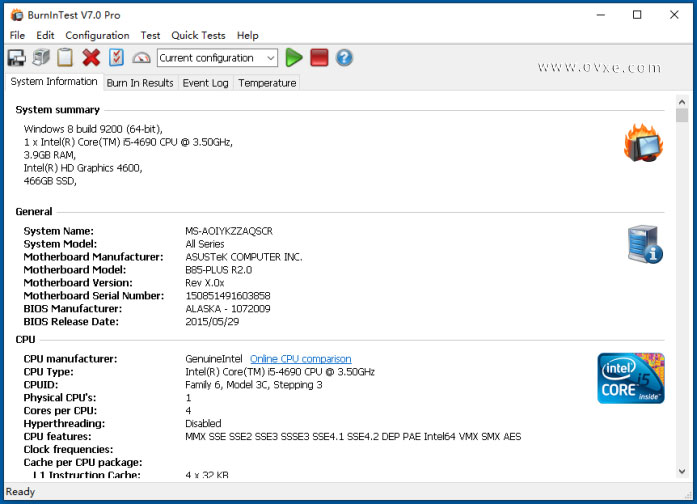The image size is (698, 504).
Task: Click the Intel Core i5 badge
Action: pyautogui.click(x=631, y=378)
